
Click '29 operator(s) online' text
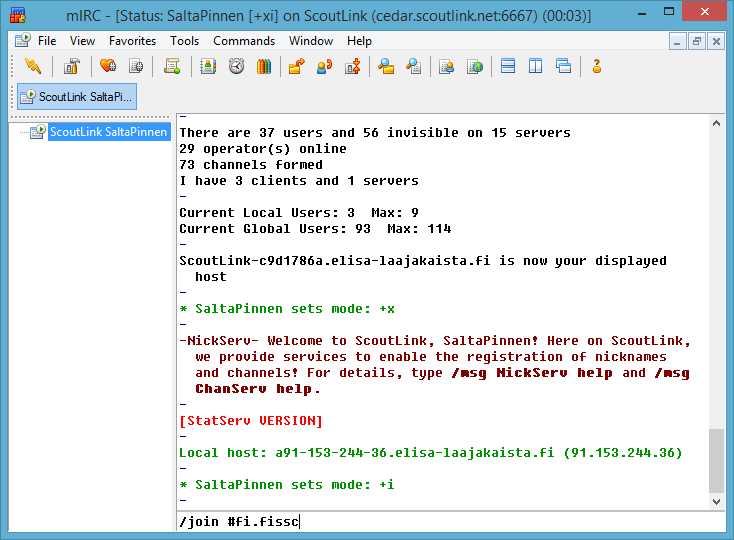263,149
